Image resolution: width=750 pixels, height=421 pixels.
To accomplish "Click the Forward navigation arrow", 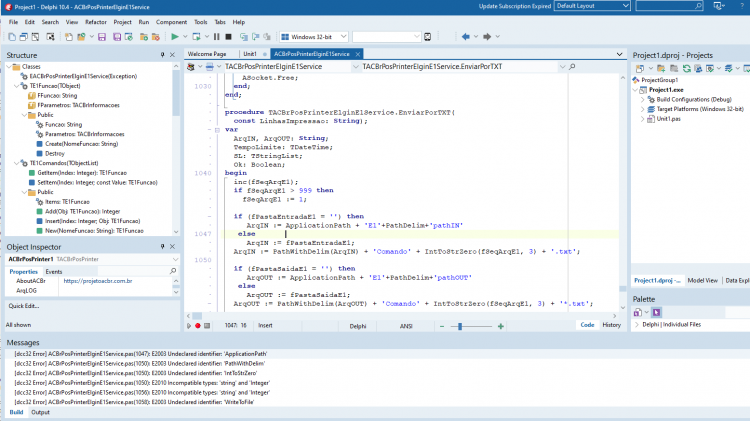I will click(487, 37).
